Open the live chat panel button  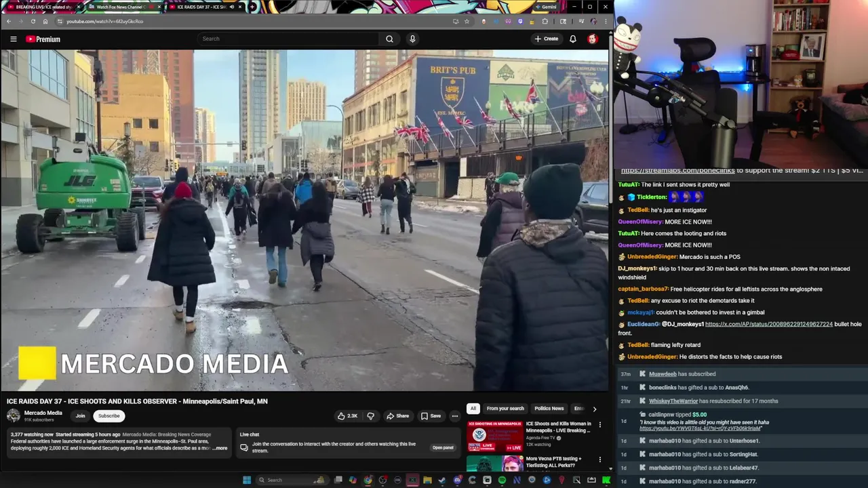pos(443,447)
